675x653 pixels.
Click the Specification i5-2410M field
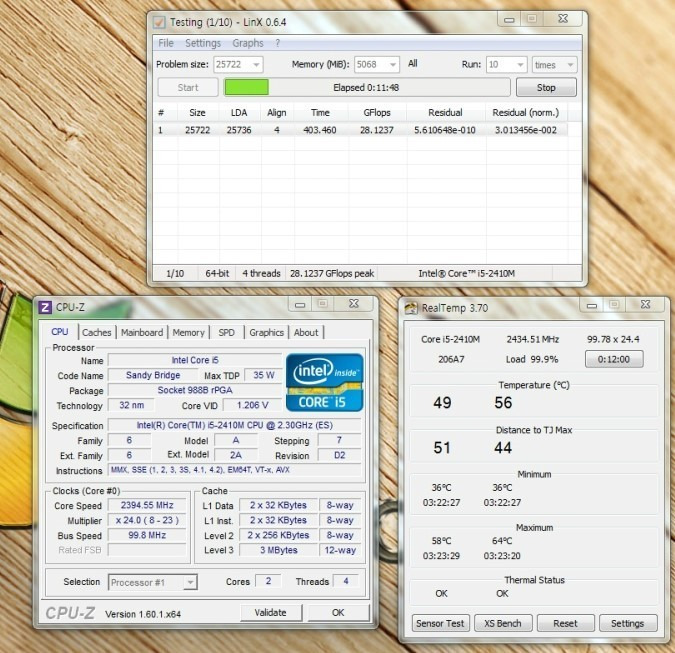click(x=234, y=425)
